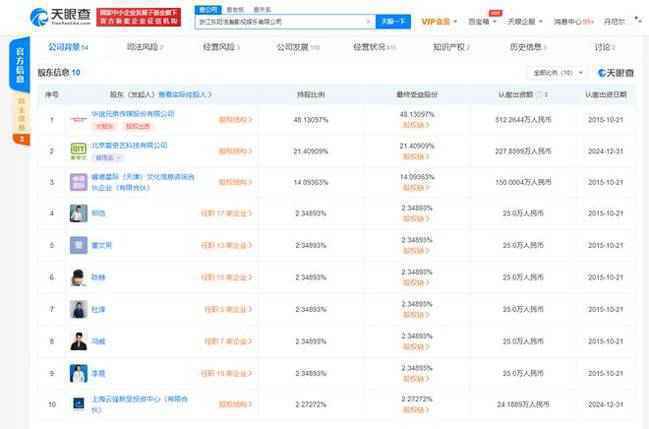Switch to the 知识产权 tab
649x429 pixels.
(451, 47)
